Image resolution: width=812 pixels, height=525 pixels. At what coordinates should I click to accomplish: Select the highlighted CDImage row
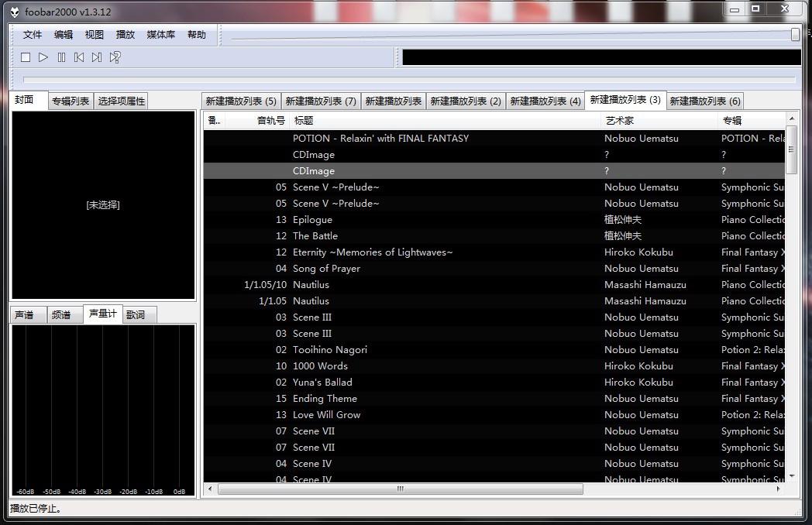pyautogui.click(x=494, y=171)
